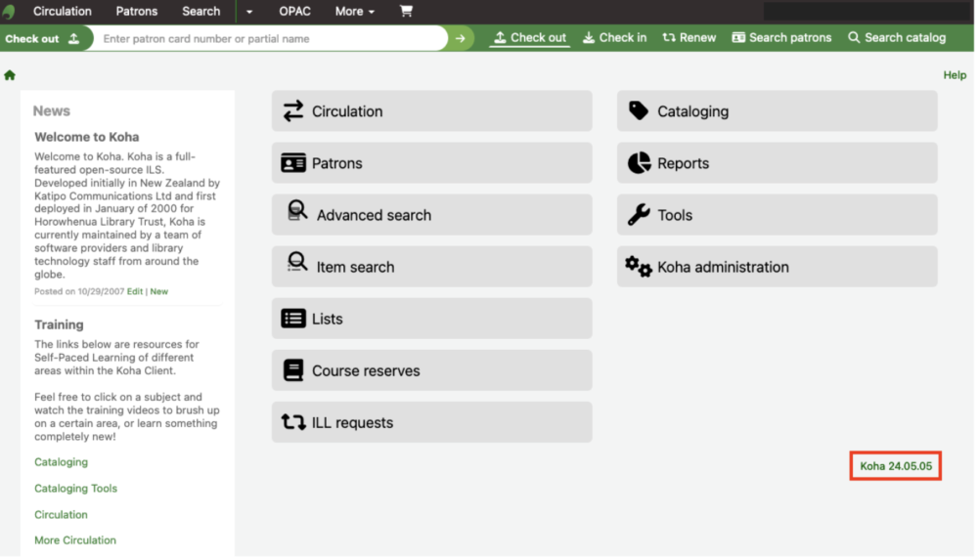Open the dropdown caret next to Search
The image size is (978, 560).
[248, 11]
